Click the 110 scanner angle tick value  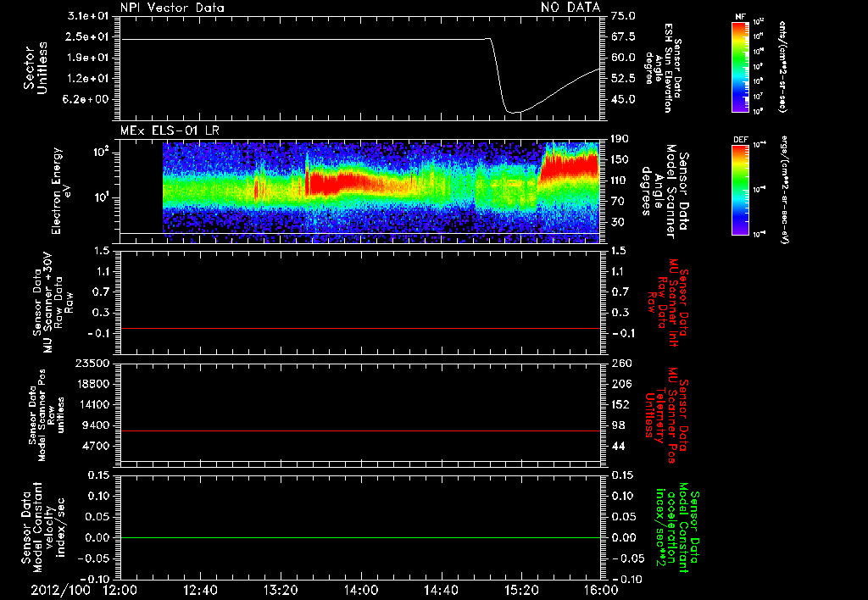pos(620,181)
